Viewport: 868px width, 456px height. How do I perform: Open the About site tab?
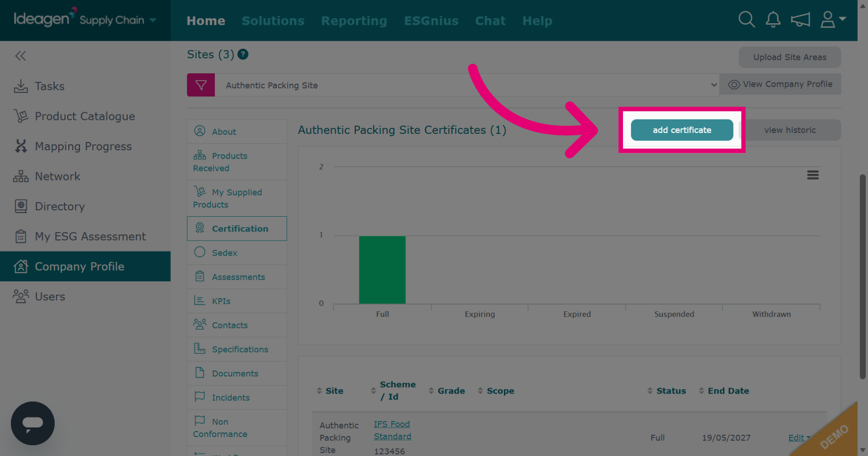[237, 132]
